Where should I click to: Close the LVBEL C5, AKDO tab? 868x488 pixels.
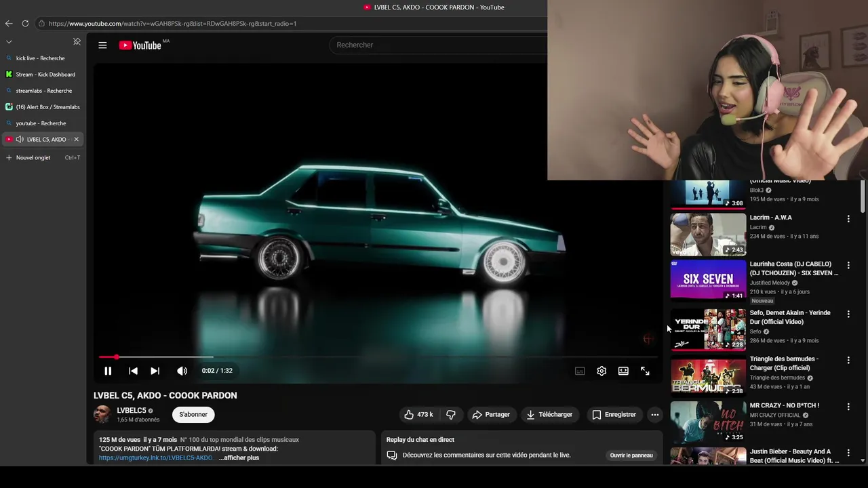click(x=76, y=140)
